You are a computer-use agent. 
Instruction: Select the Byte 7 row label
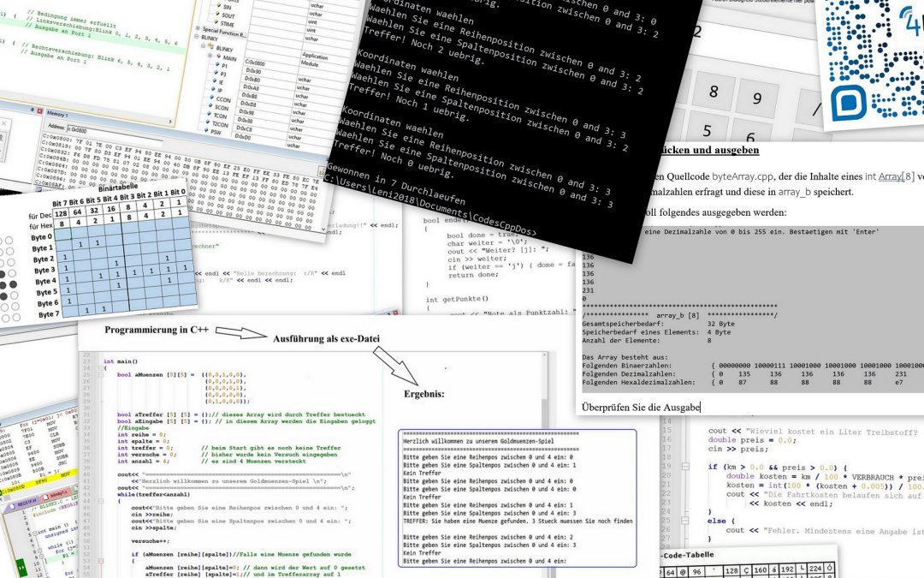pos(49,314)
